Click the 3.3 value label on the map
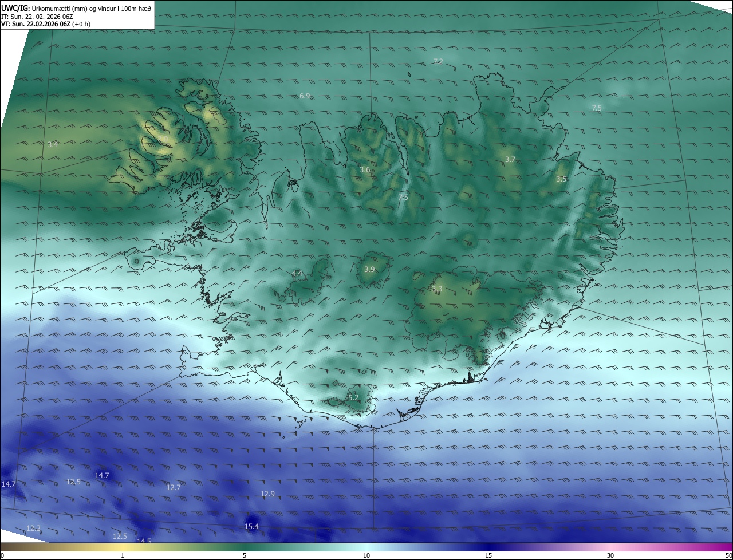The width and height of the screenshot is (733, 560). [x=437, y=289]
